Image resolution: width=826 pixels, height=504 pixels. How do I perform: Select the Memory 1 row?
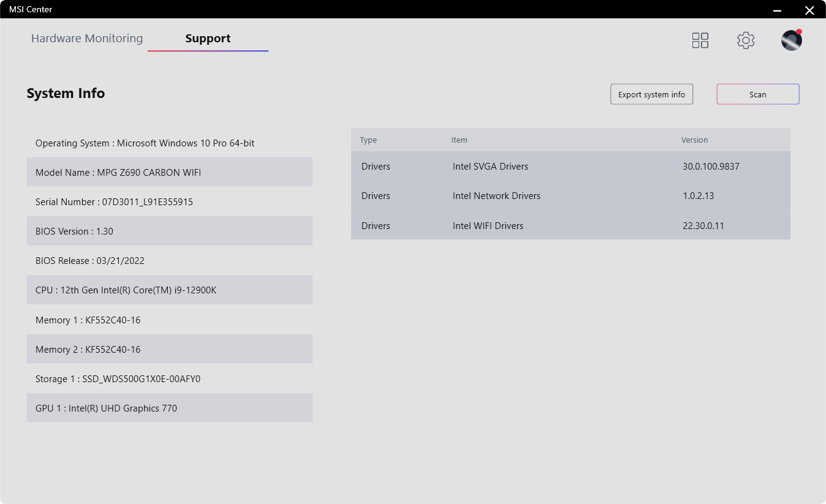[x=170, y=320]
